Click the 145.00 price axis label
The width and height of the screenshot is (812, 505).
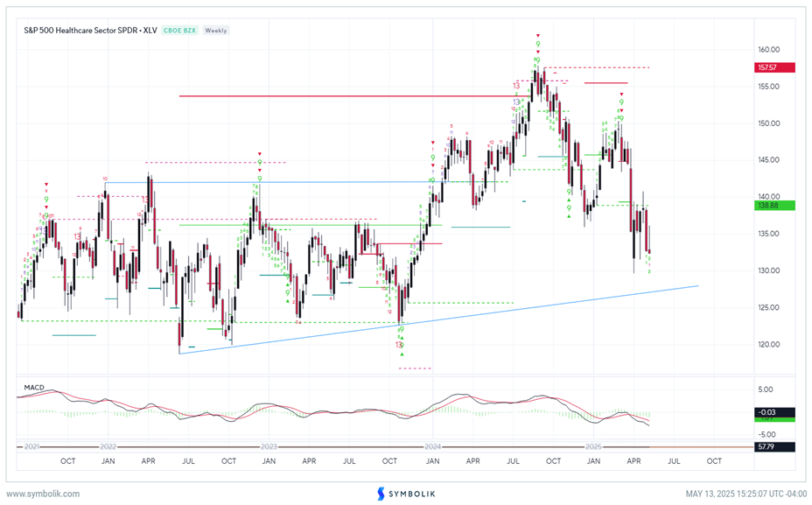[x=768, y=160]
